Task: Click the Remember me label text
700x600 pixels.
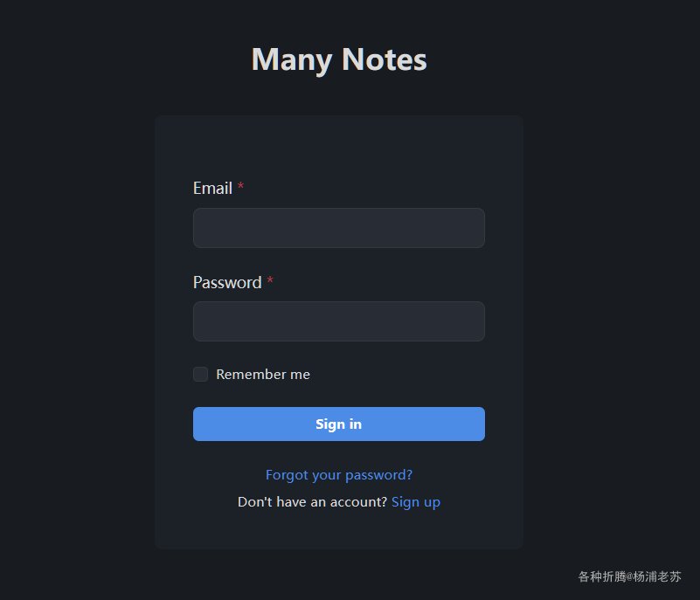Action: [x=263, y=375]
